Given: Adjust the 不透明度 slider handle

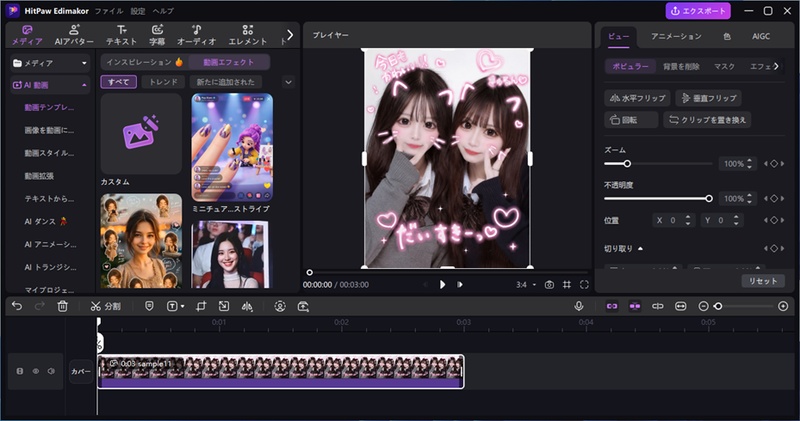Looking at the screenshot, I should (709, 199).
